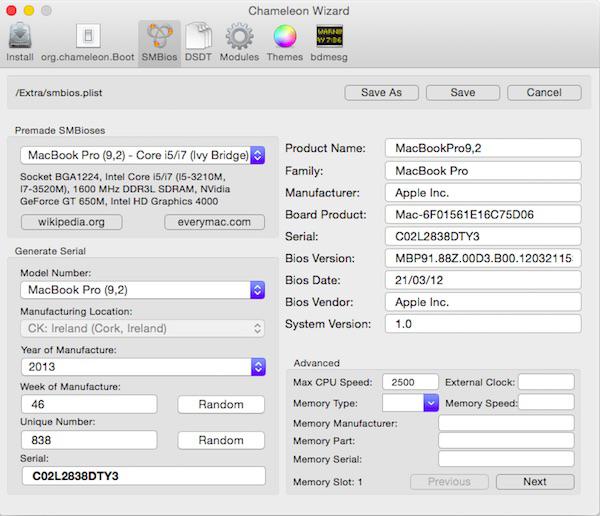The width and height of the screenshot is (600, 516).
Task: Click the Memory Slot: 1 label
Action: tap(328, 482)
